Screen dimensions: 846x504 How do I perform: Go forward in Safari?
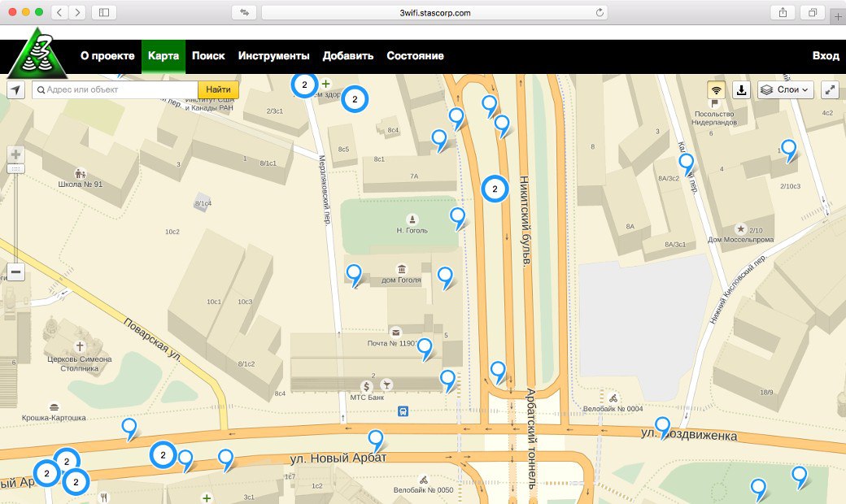click(77, 12)
